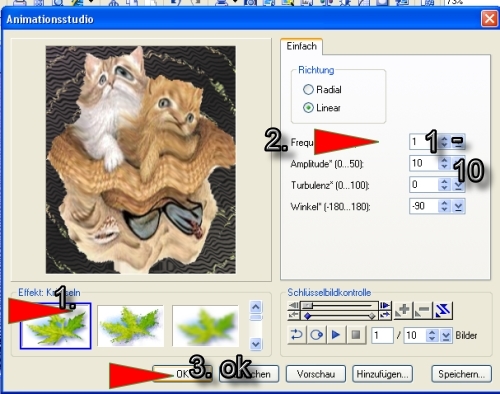Select the third blurred leaf thumbnail

[205, 326]
